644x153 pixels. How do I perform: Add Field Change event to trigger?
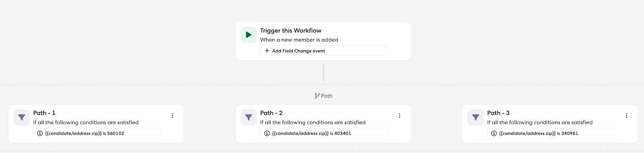(324, 51)
